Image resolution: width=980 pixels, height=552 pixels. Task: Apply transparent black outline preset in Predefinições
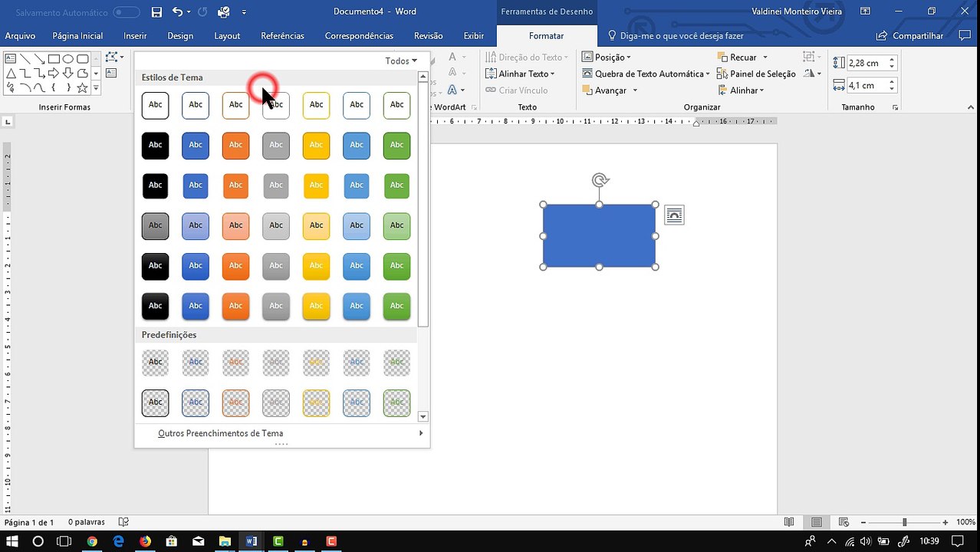click(x=156, y=403)
